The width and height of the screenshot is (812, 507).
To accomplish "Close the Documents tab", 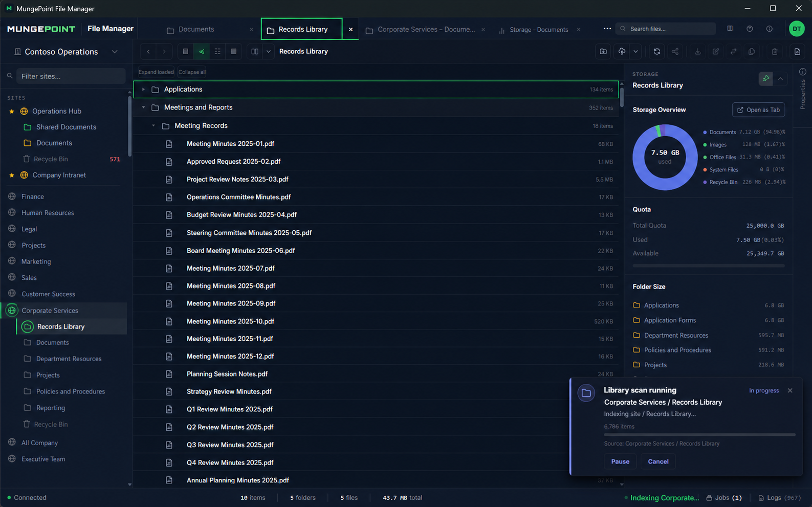I will tap(251, 30).
